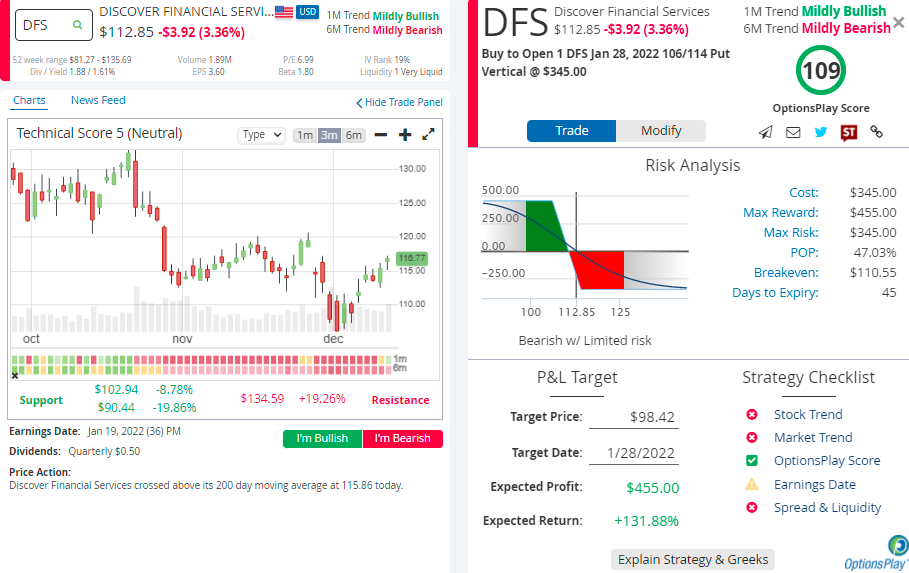This screenshot has height=573, width=909.
Task: Select the Trade tab
Action: click(572, 131)
